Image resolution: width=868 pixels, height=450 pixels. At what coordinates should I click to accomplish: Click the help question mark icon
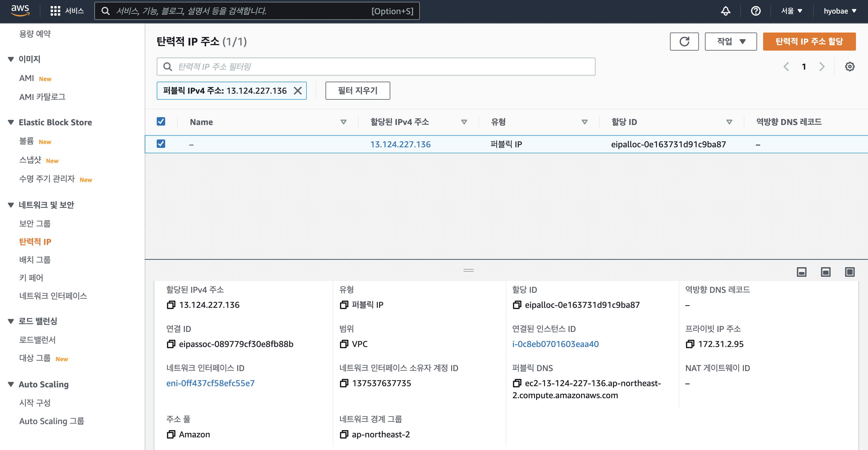coord(756,11)
